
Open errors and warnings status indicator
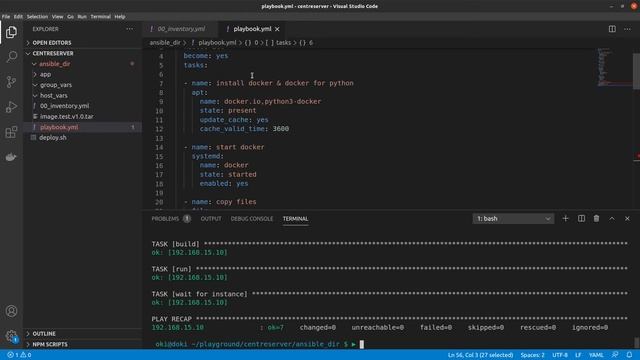coord(19,355)
